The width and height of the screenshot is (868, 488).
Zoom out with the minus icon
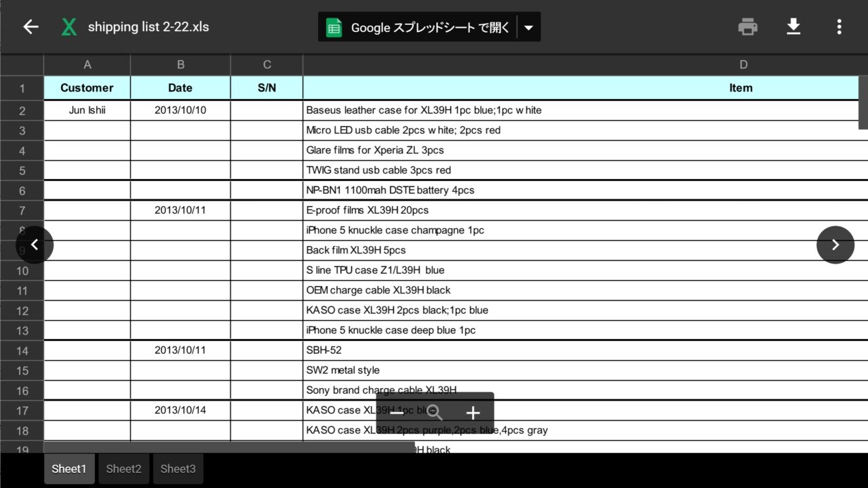tap(397, 413)
